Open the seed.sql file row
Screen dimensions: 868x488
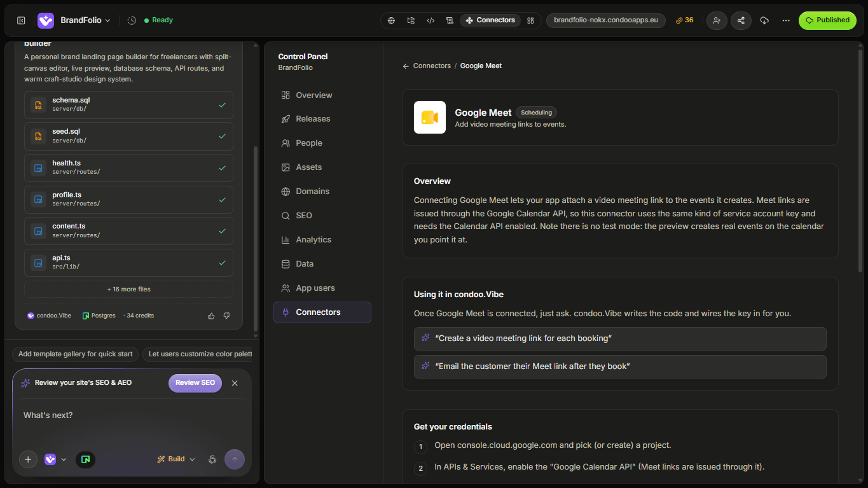click(128, 136)
